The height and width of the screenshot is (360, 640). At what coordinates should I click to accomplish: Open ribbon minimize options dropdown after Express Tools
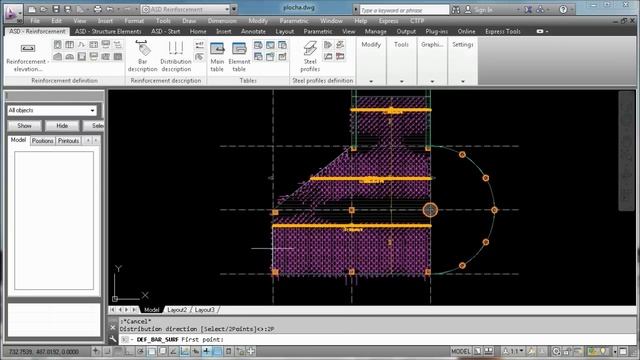(x=547, y=31)
